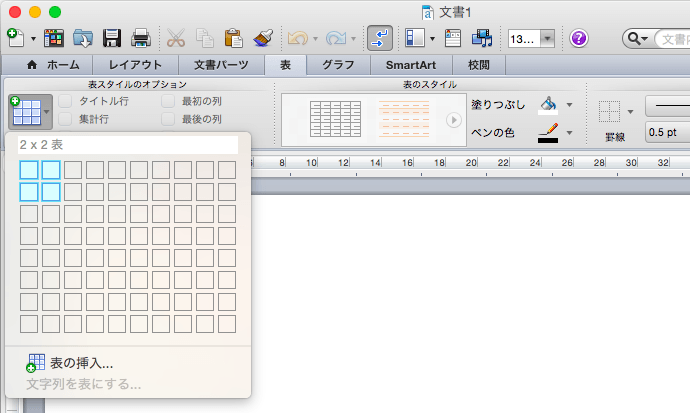Click the 表スタイルのオプション group label

tap(137, 84)
